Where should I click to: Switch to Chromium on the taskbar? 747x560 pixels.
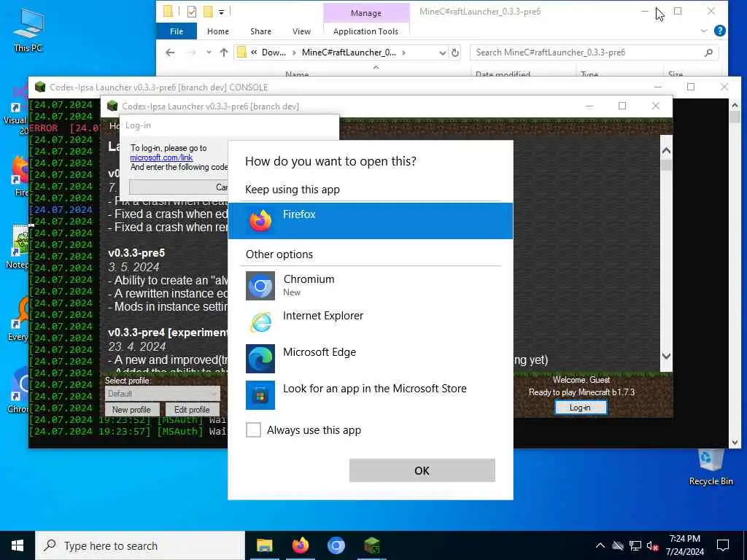tap(336, 545)
